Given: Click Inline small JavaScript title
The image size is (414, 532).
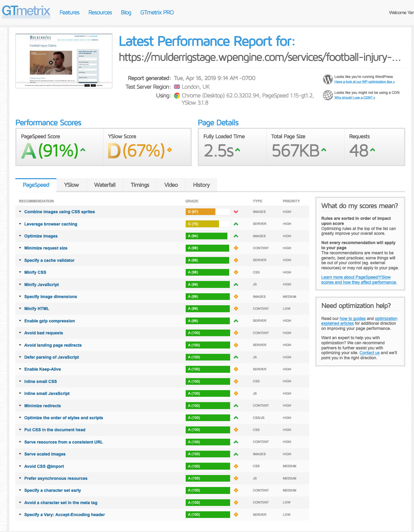Looking at the screenshot, I should (47, 393).
